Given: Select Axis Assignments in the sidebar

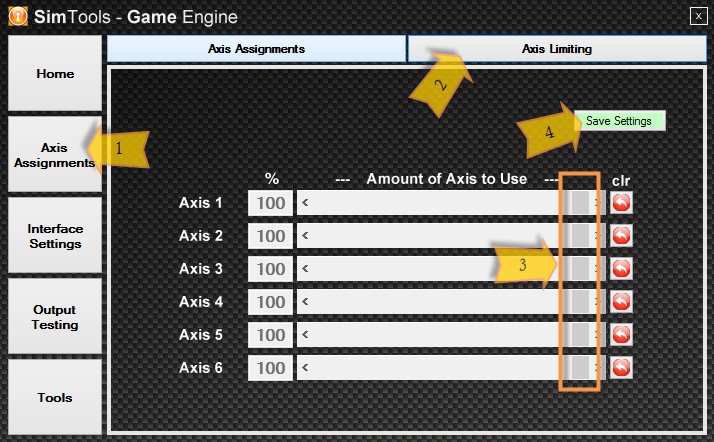Looking at the screenshot, I should pyautogui.click(x=55, y=154).
